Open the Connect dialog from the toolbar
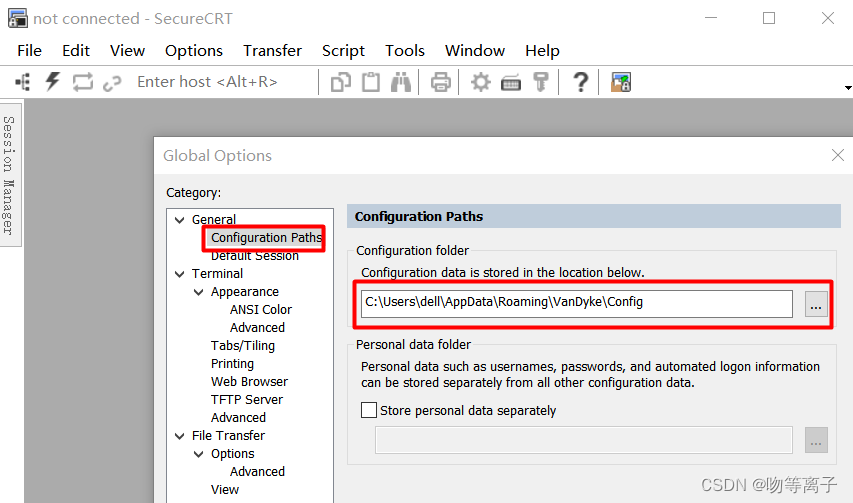This screenshot has width=853, height=503. click(23, 82)
